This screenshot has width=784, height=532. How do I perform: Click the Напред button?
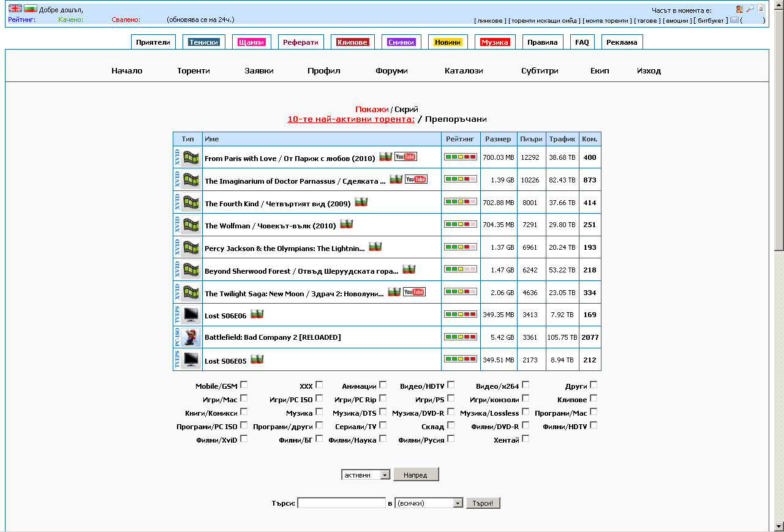(416, 474)
